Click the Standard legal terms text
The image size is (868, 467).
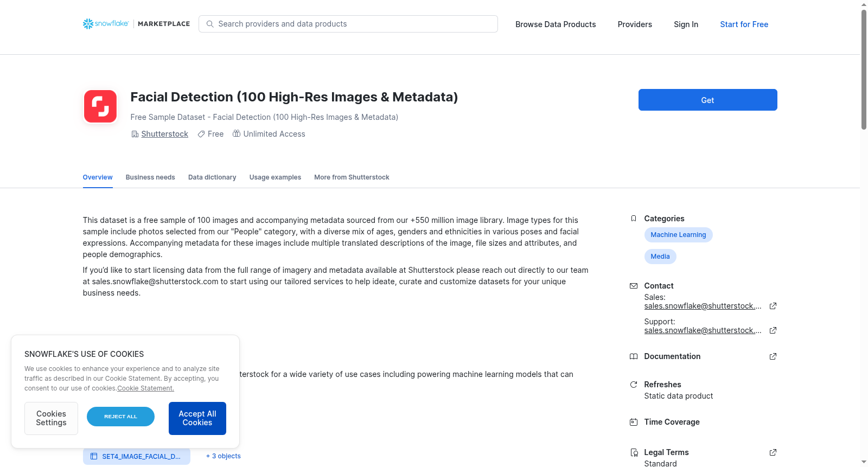[660, 463]
